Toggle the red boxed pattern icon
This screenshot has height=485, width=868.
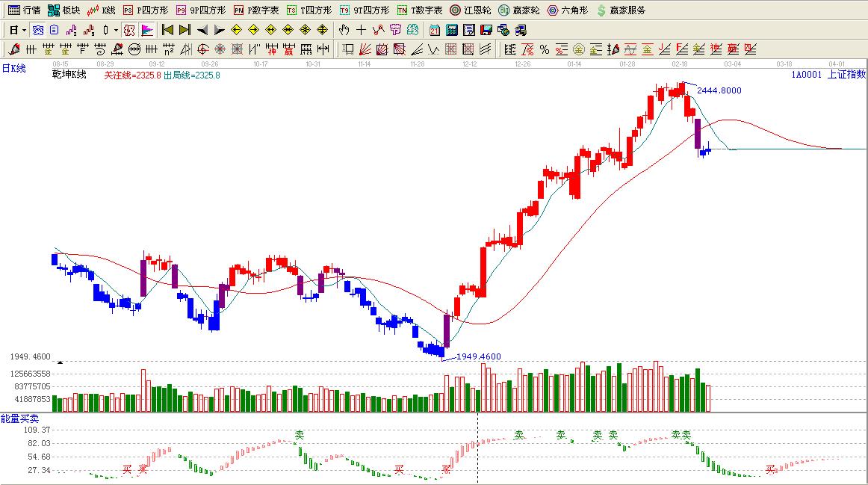(128, 30)
